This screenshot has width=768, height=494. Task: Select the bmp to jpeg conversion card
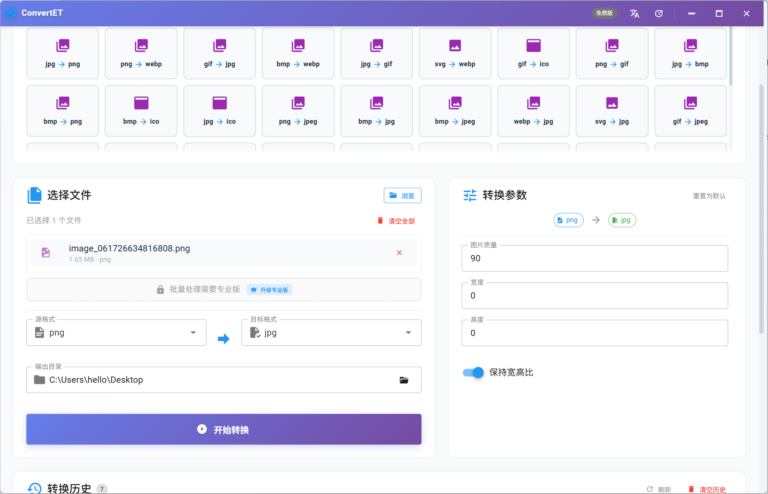point(455,111)
